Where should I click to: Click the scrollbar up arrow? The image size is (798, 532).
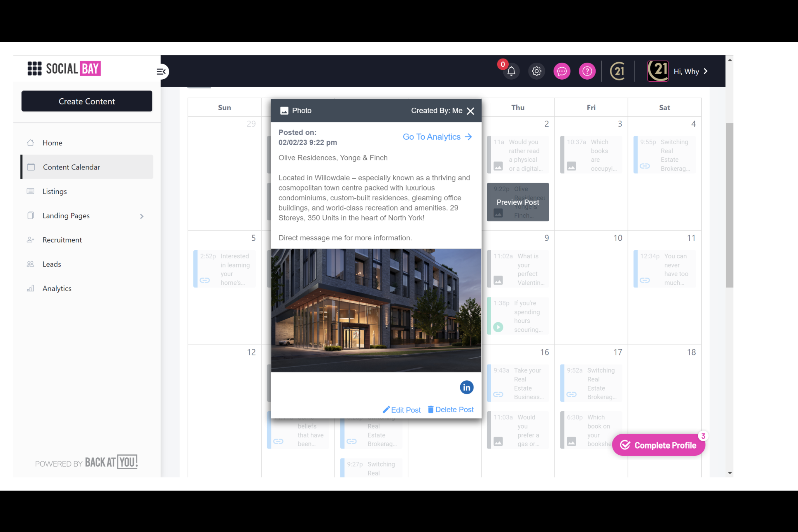(x=729, y=60)
